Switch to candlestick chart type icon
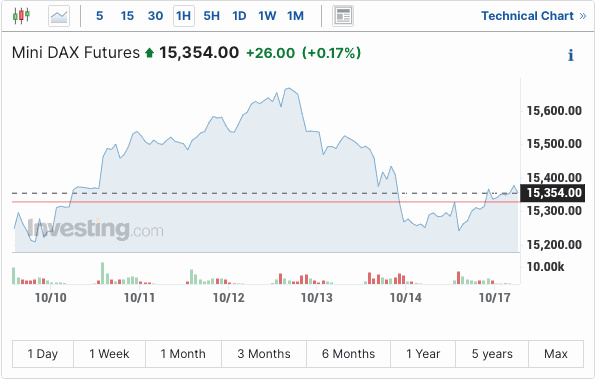 tap(21, 16)
